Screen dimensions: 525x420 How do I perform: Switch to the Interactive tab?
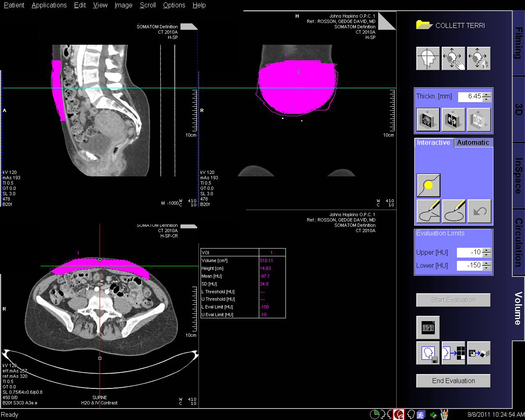434,142
